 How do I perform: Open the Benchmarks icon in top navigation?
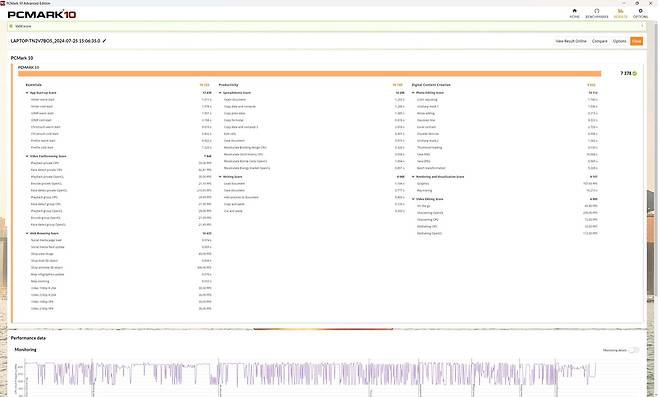[596, 11]
